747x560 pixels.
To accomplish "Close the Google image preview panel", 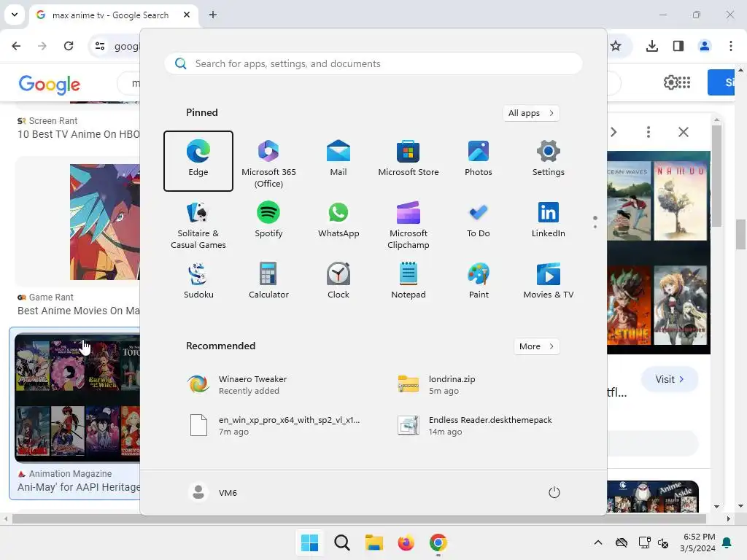I will (x=683, y=132).
